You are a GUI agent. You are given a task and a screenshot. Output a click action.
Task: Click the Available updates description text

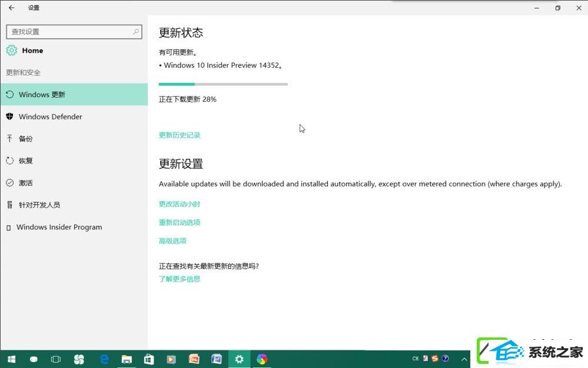[360, 184]
